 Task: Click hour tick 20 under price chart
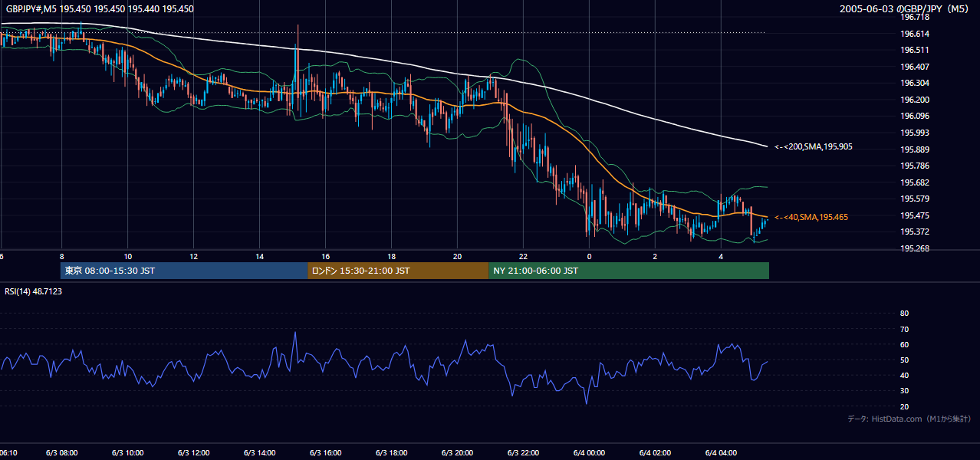click(x=457, y=256)
